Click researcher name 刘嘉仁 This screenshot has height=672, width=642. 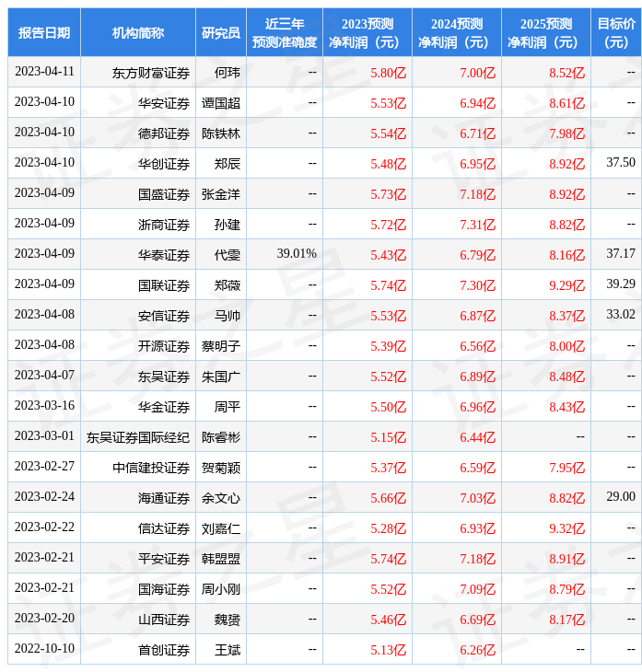tap(221, 529)
